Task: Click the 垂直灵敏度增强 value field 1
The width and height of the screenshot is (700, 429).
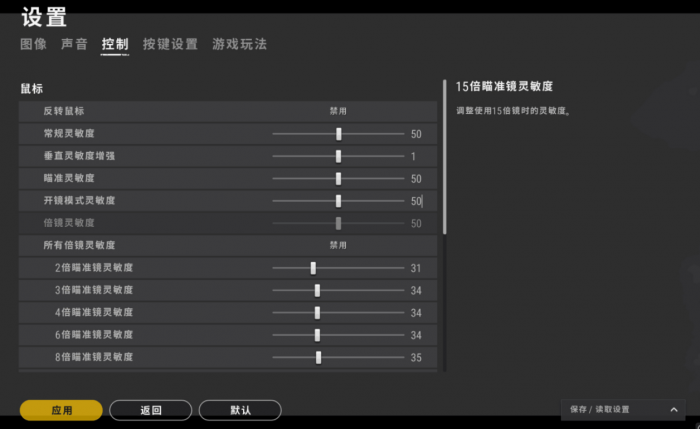Action: point(413,156)
